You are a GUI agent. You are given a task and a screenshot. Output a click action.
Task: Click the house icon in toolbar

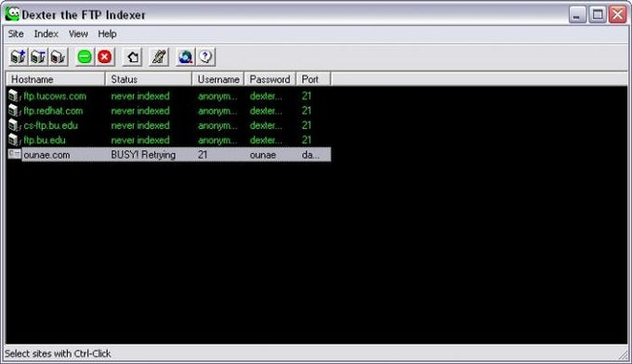tap(133, 57)
